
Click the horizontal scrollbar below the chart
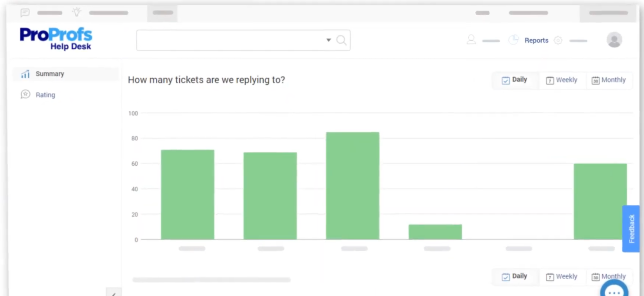click(x=211, y=280)
